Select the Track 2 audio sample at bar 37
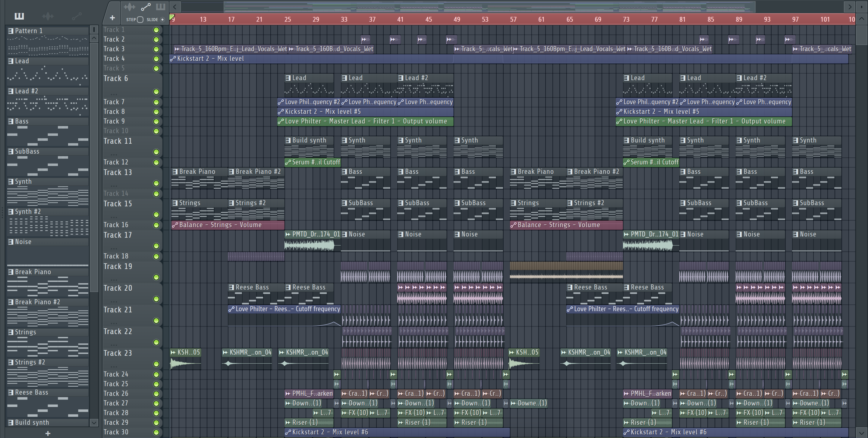The image size is (868, 438). tap(365, 39)
